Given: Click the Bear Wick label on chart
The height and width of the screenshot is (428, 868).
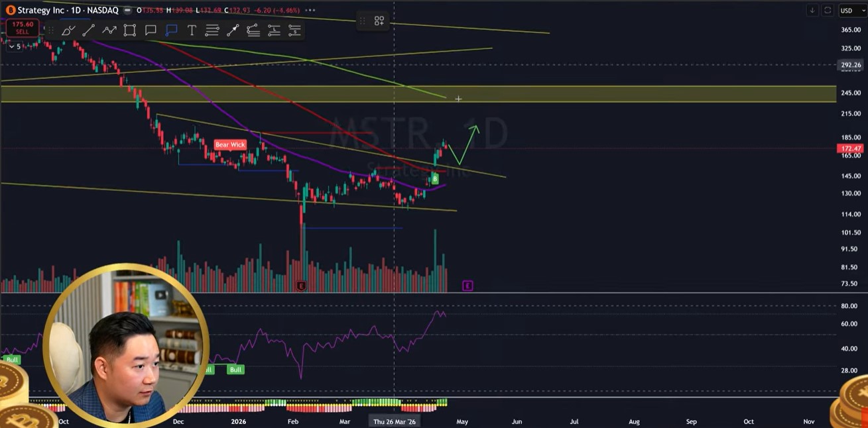Looking at the screenshot, I should point(230,144).
